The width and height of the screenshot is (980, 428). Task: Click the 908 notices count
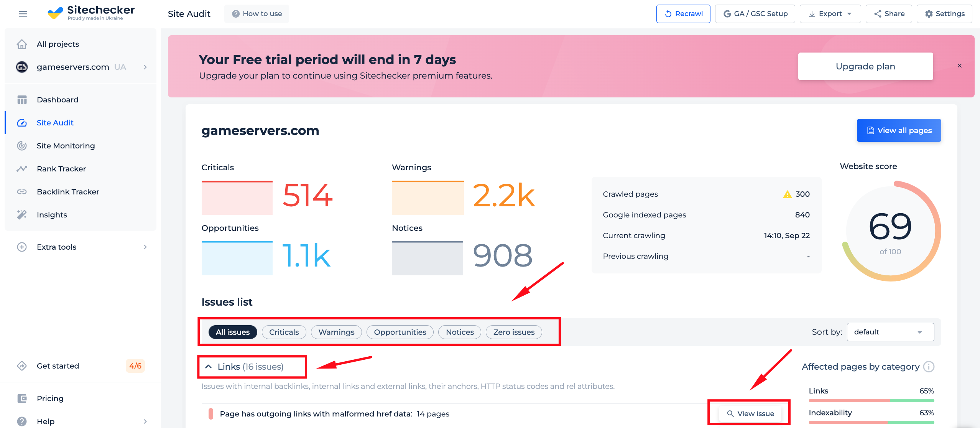pyautogui.click(x=502, y=255)
